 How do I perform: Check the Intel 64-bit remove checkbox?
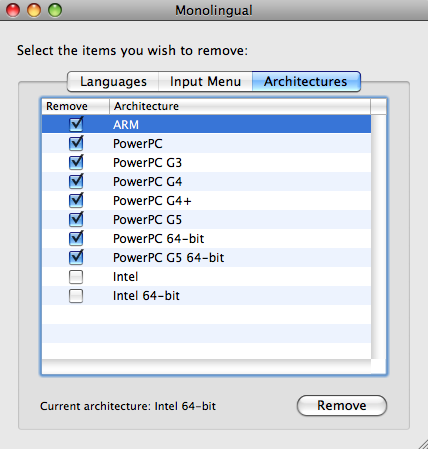(76, 296)
